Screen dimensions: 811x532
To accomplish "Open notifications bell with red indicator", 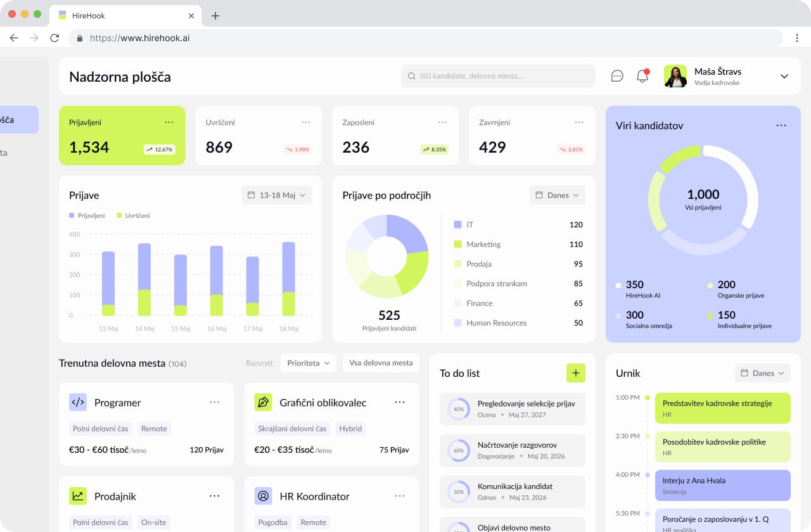I will click(642, 75).
